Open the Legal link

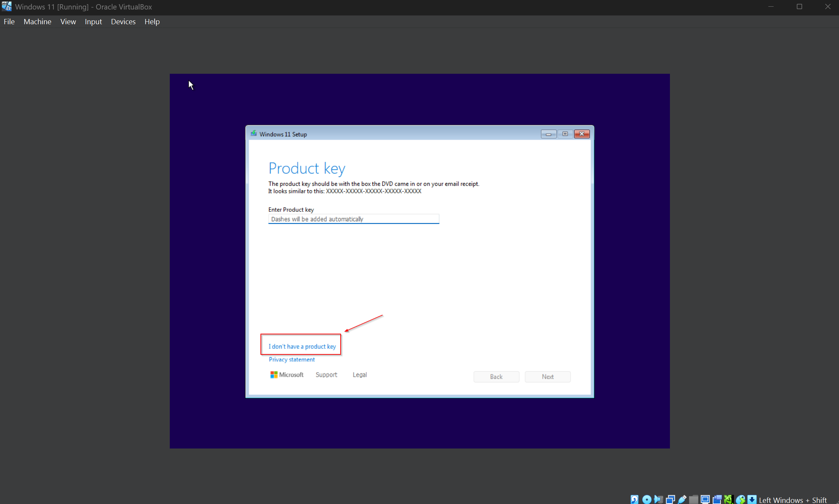pos(360,375)
